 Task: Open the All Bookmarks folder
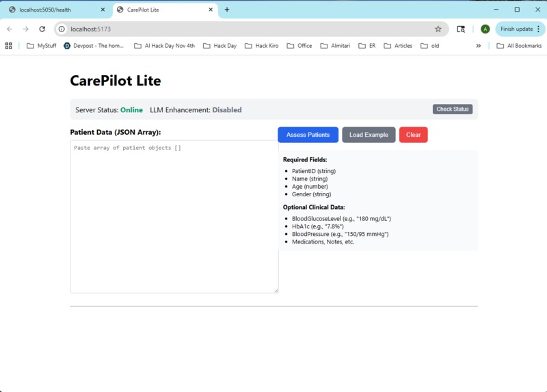[x=519, y=46]
